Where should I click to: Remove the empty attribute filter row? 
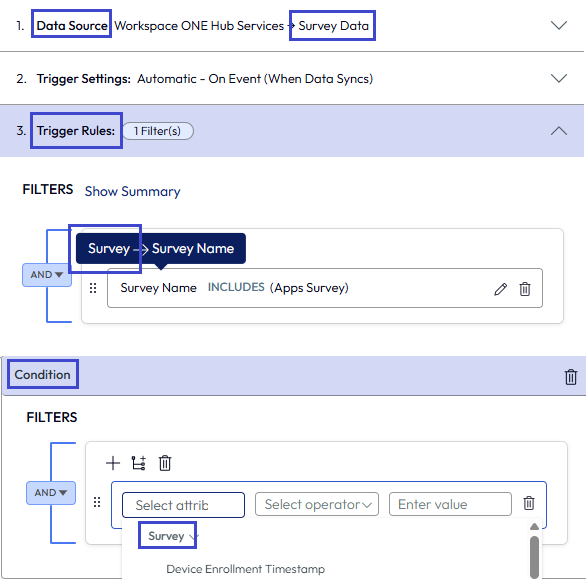(x=529, y=503)
